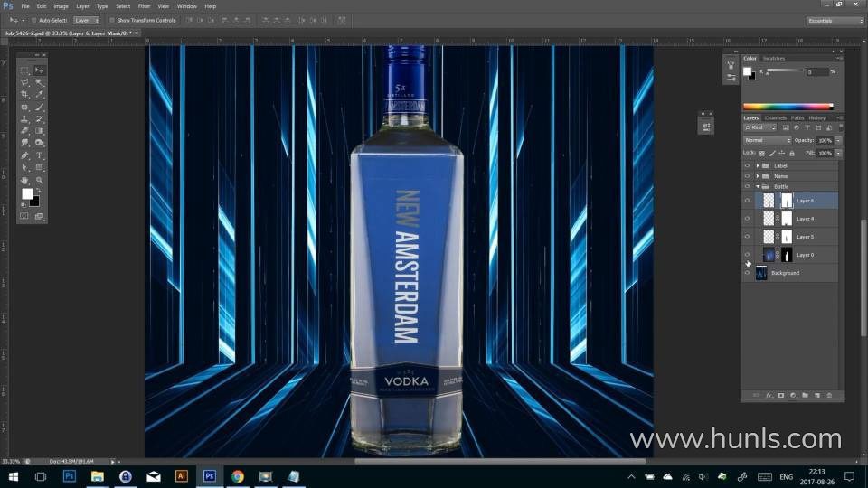Hide Layer 0 visibility eye
Image resolution: width=868 pixels, height=488 pixels.
(748, 255)
